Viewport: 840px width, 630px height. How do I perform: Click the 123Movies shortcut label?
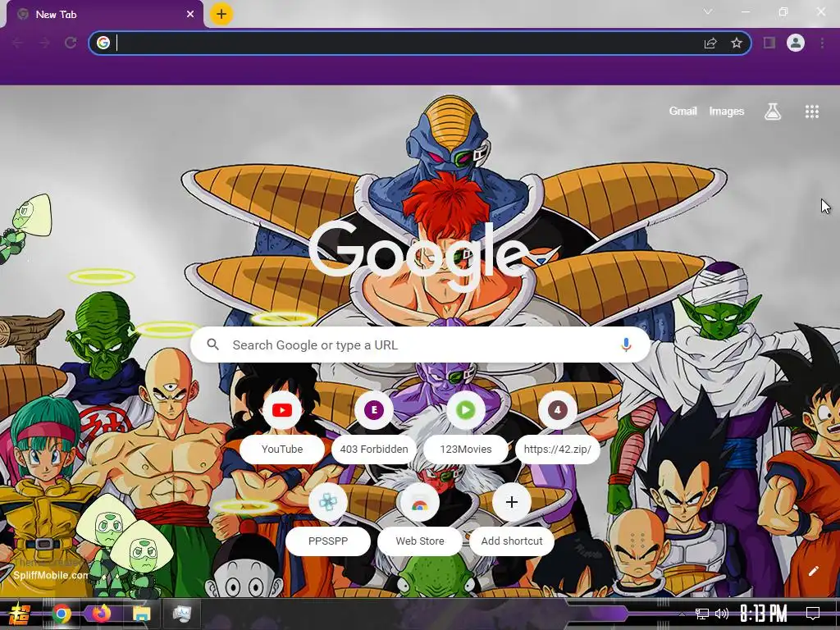point(466,449)
